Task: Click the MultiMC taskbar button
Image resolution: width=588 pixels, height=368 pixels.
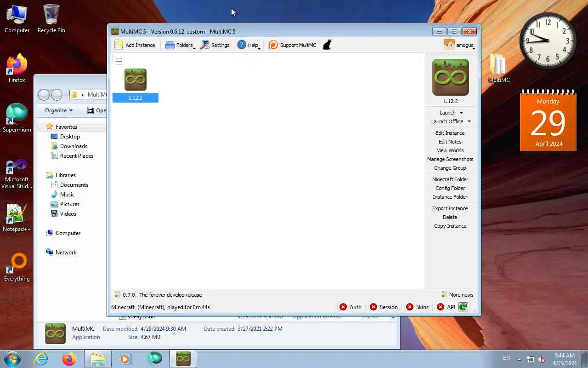Action: coord(183,359)
